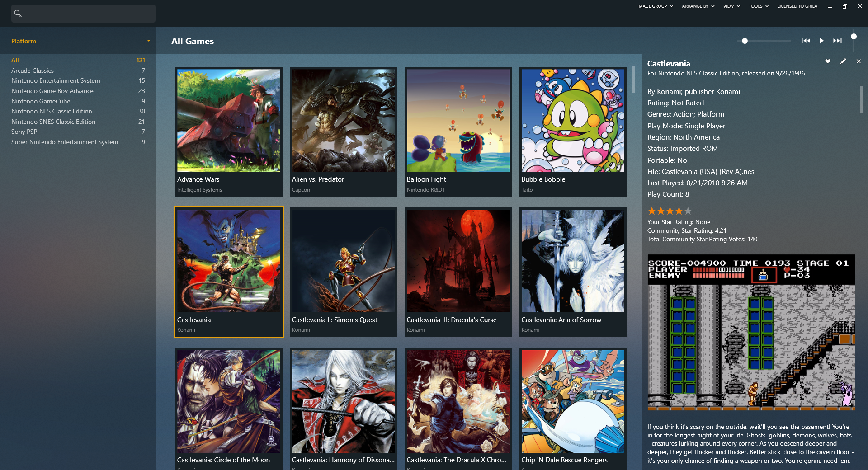The width and height of the screenshot is (868, 470).
Task: Click the third rating star
Action: pos(670,211)
